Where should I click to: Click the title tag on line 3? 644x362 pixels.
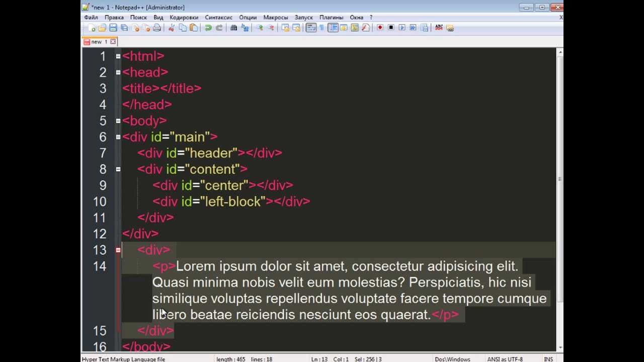(x=162, y=88)
